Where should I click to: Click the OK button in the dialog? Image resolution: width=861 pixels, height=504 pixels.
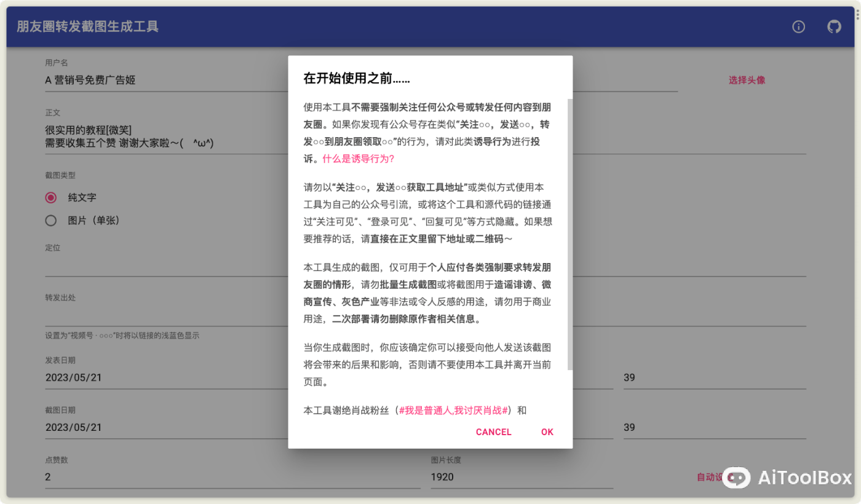coord(546,431)
